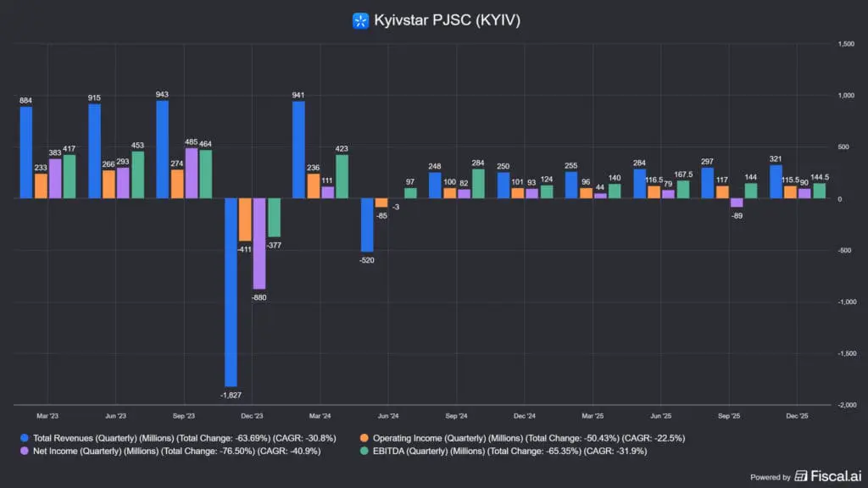Screen dimensions: 868x488
Task: Select the orange bar labeled -411
Action: 245,219
